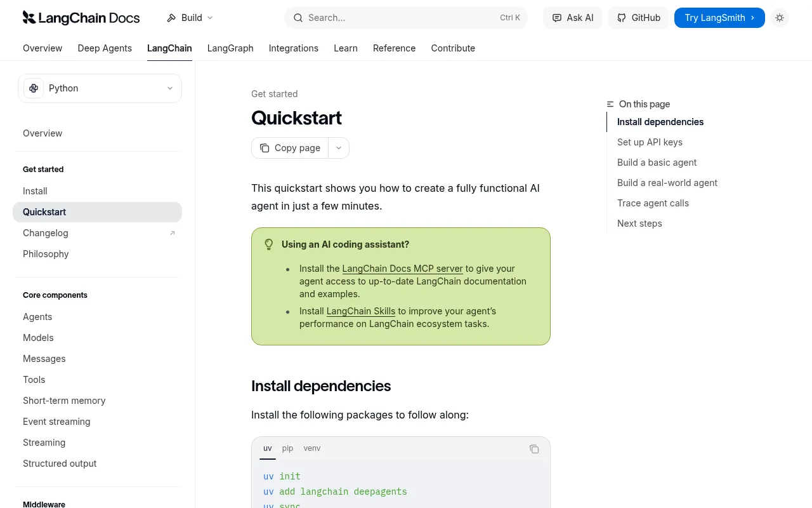
Task: Click Try LangSmith button
Action: (719, 18)
